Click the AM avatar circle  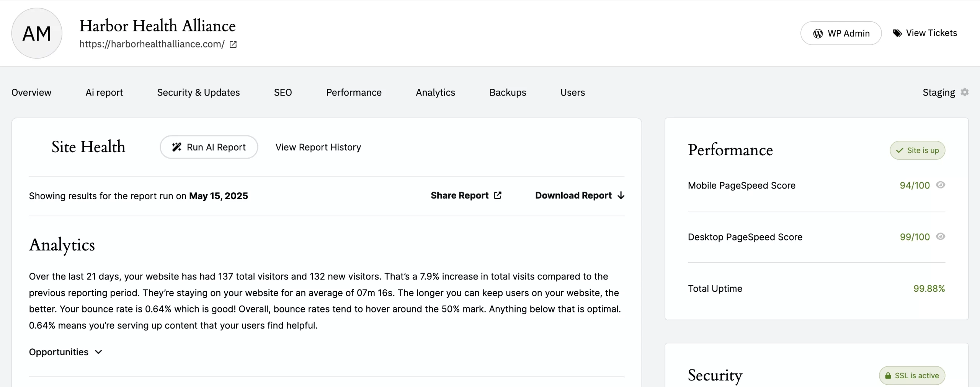pos(37,33)
